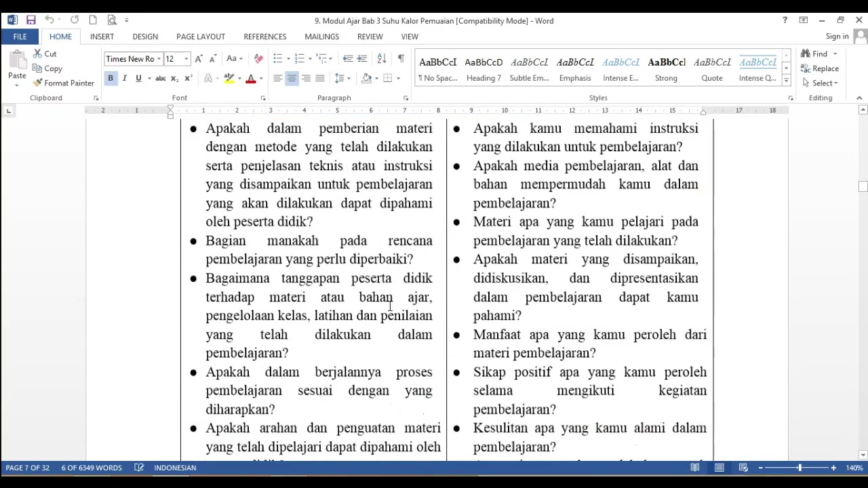Image resolution: width=868 pixels, height=488 pixels.
Task: Click the Cut scissors icon
Action: [38, 54]
